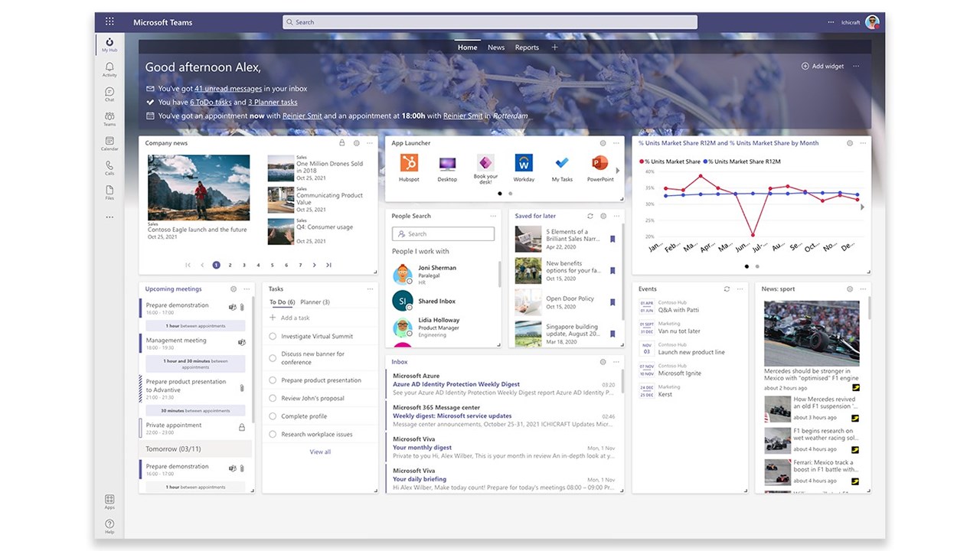Mark Discuss new banner for conference complete

click(273, 358)
